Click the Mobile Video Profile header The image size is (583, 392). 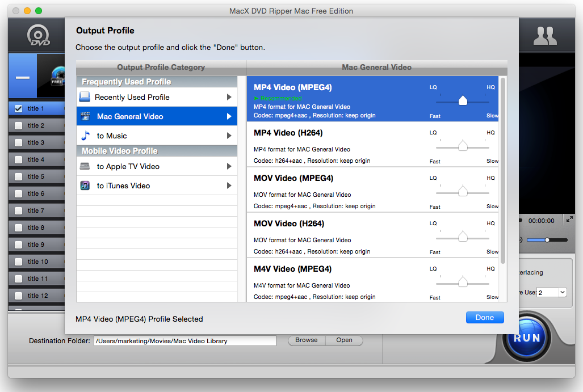(x=157, y=151)
